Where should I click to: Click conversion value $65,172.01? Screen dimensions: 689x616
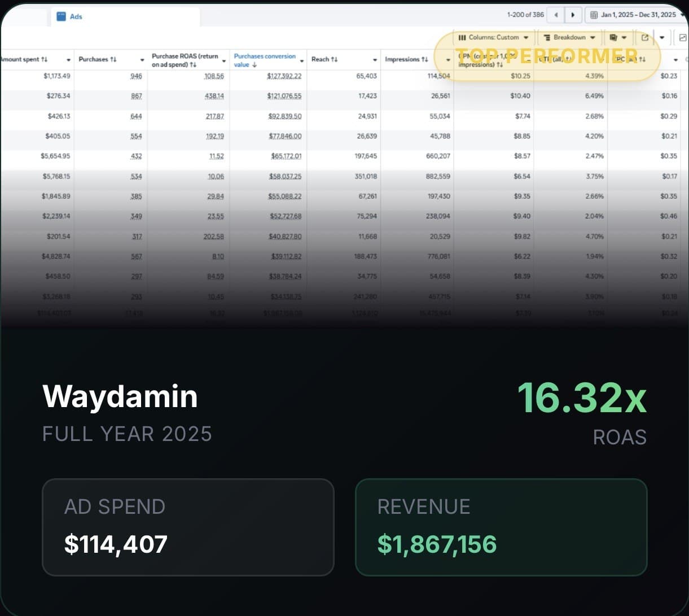(x=286, y=156)
